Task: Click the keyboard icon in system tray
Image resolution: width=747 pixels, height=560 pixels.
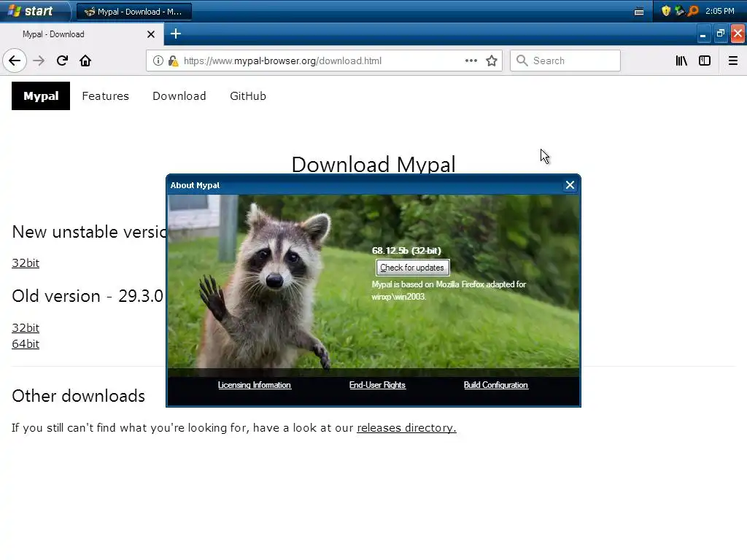Action: click(x=639, y=12)
